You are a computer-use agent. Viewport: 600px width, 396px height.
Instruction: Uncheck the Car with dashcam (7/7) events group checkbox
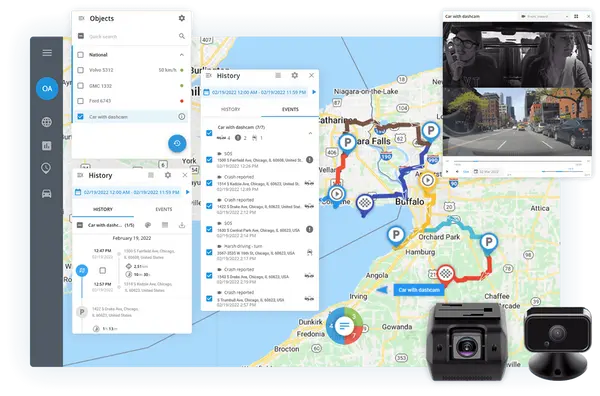(x=209, y=133)
